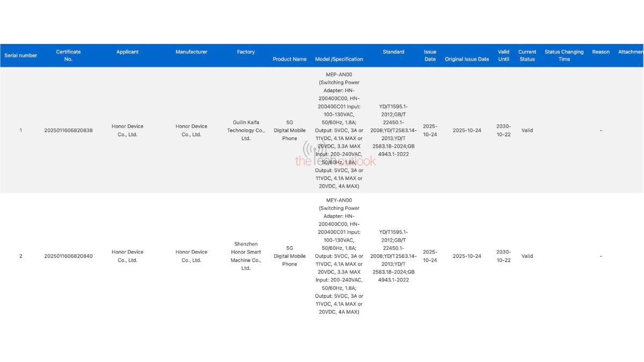Open certificate 2025011606820838 details

pos(68,130)
